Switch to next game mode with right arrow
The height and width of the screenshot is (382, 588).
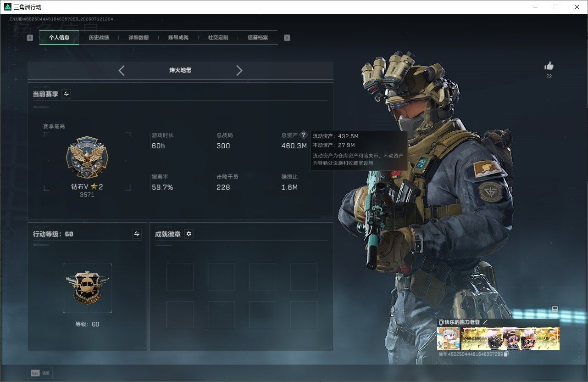point(239,70)
